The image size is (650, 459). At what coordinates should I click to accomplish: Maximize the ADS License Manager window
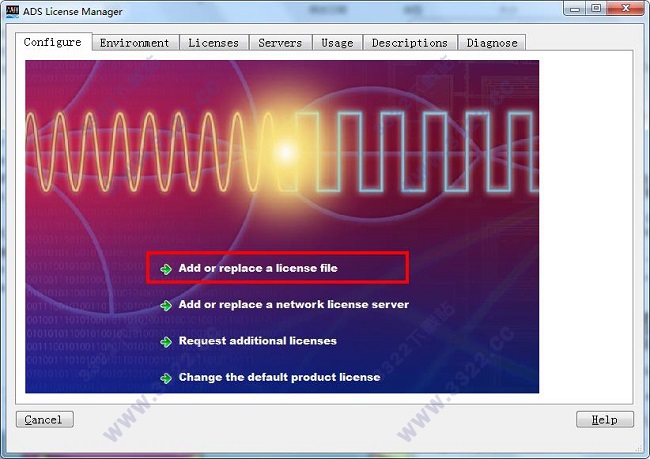[596, 9]
